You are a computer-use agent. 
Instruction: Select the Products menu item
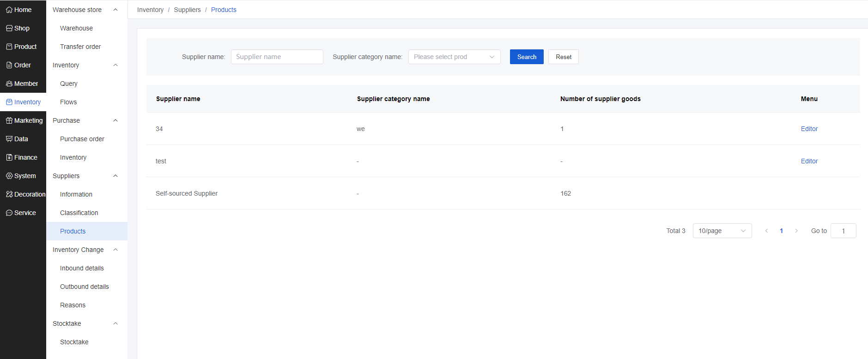click(87, 231)
